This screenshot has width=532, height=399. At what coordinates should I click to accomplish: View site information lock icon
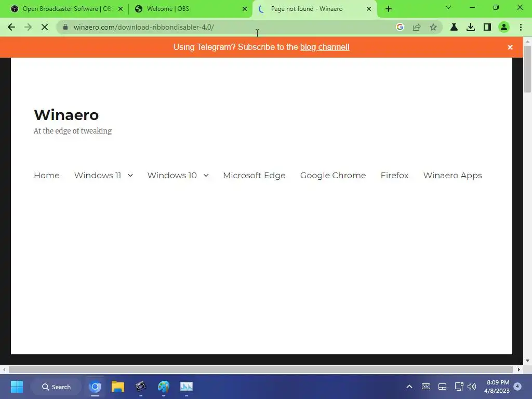pyautogui.click(x=65, y=27)
